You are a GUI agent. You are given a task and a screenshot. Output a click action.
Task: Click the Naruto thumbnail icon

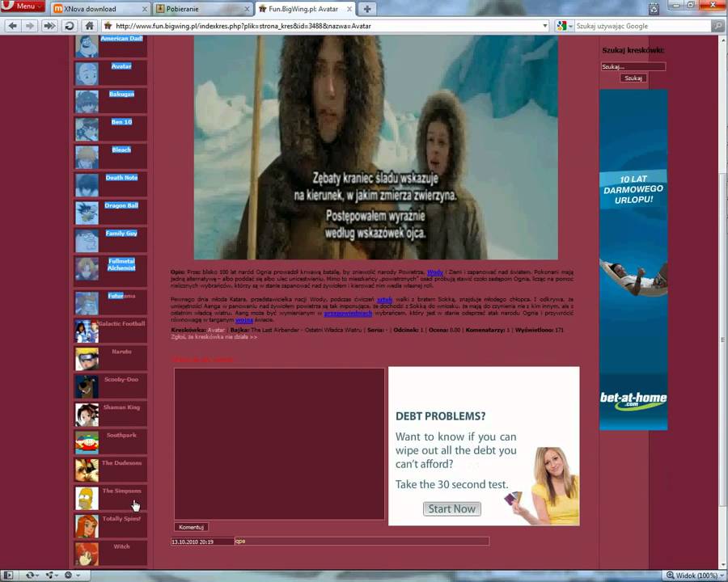[x=87, y=359]
